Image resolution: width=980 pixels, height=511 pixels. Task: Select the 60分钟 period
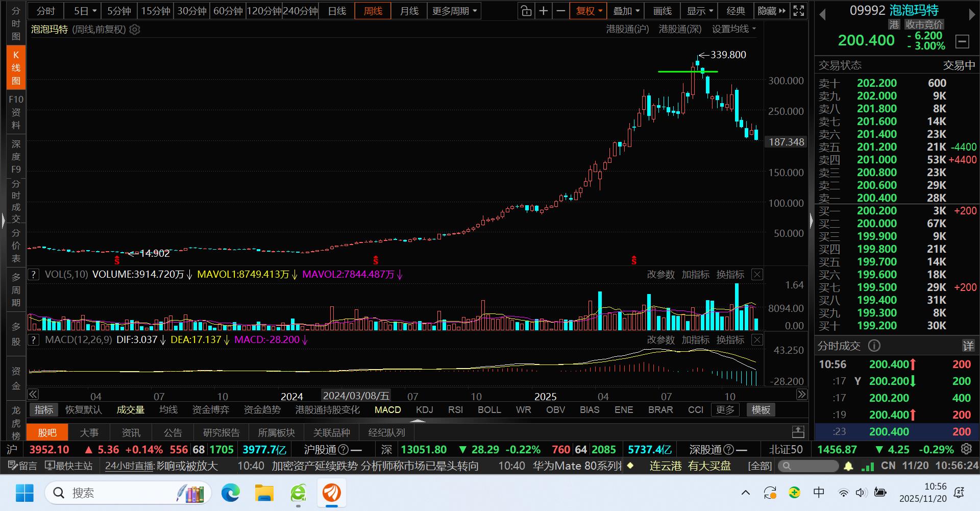228,11
